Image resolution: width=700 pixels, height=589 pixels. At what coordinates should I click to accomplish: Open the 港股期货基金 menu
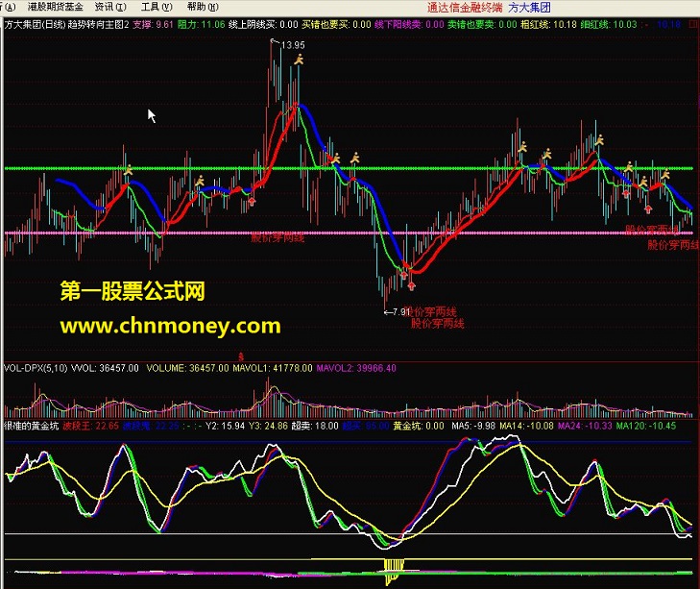tap(56, 7)
